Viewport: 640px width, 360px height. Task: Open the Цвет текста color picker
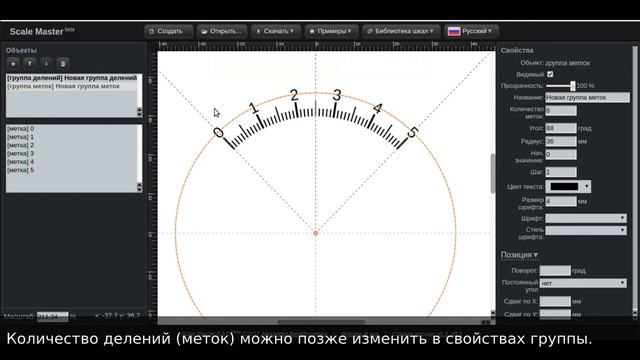[568, 187]
